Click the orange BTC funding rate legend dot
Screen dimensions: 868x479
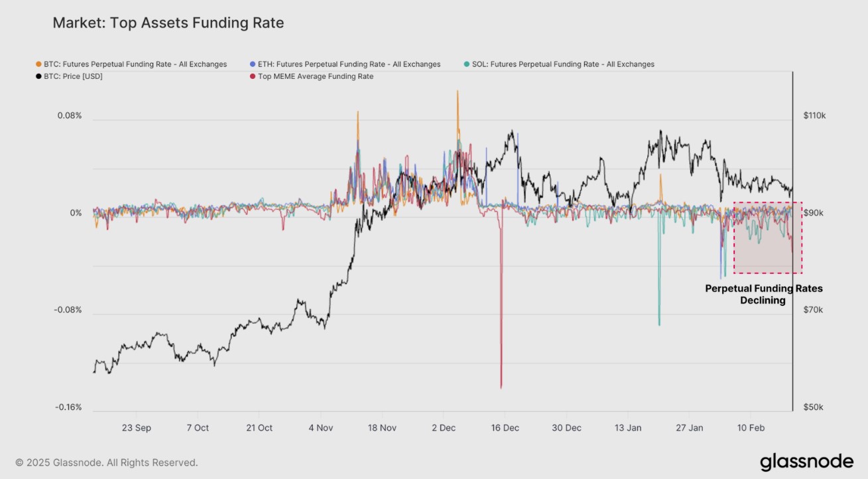click(x=38, y=64)
